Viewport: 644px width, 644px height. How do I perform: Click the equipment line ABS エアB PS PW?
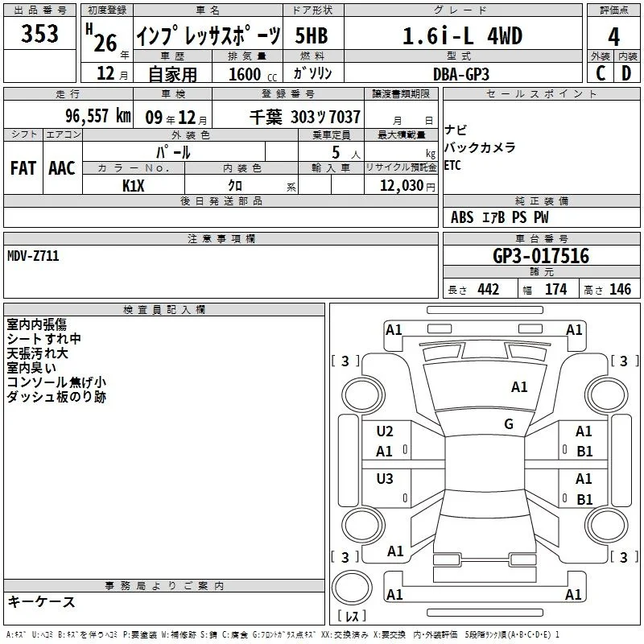(499, 217)
